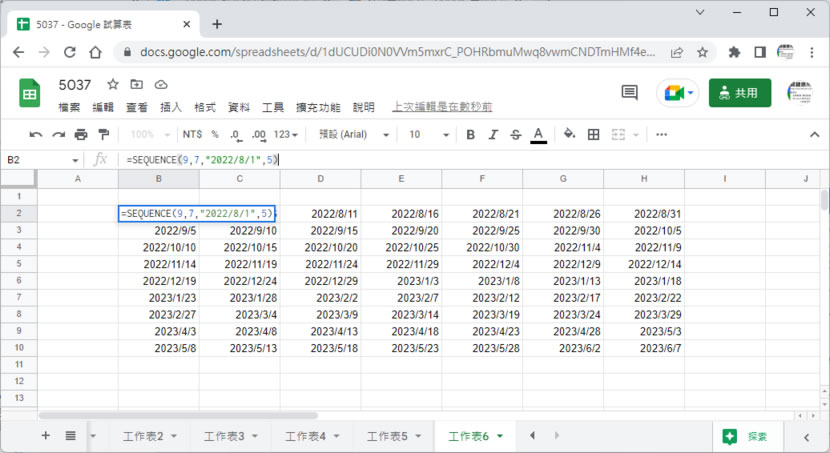Click the redo arrow icon
This screenshot has width=830, height=453.
(58, 134)
